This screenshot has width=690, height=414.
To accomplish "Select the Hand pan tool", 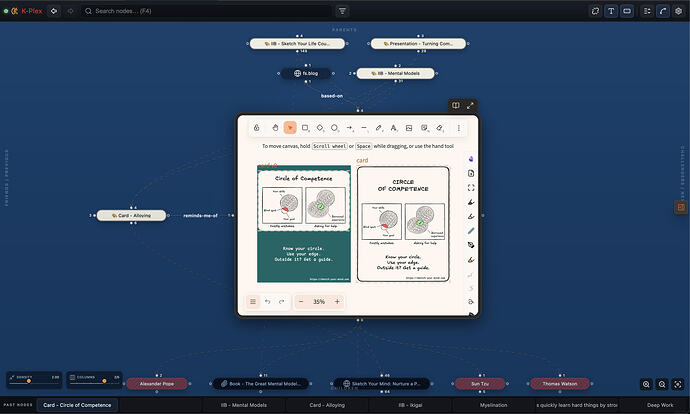I will [x=275, y=128].
